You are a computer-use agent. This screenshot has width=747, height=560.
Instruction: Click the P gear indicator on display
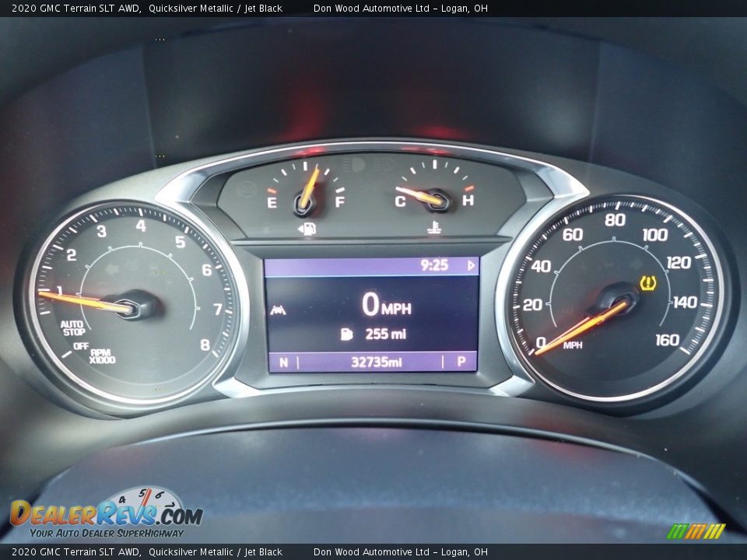(x=461, y=362)
